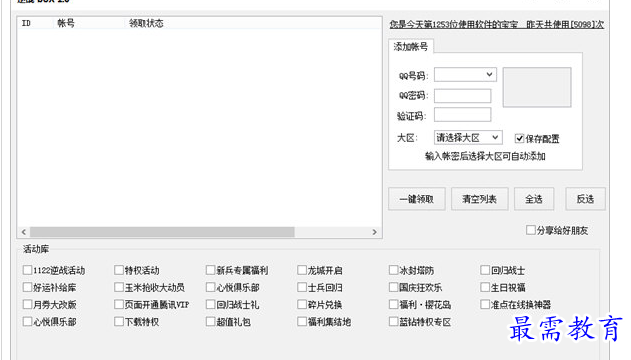The height and width of the screenshot is (360, 631).
Task: Check the 士兵回归 option
Action: [x=302, y=287]
